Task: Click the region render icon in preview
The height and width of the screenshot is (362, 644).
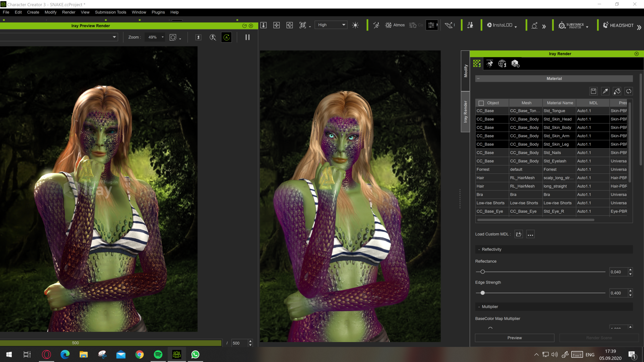Action: pyautogui.click(x=198, y=37)
